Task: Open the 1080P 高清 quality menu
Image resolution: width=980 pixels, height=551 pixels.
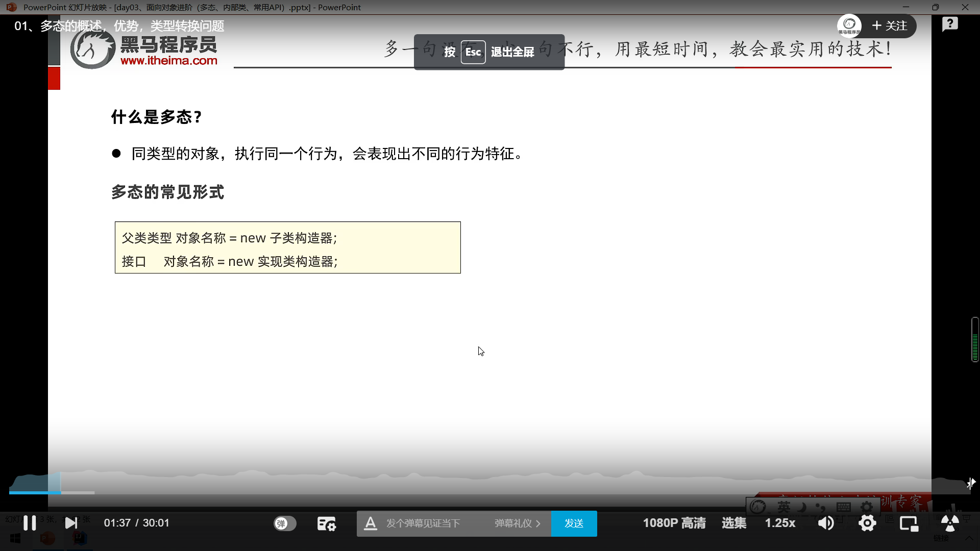Action: (x=674, y=523)
